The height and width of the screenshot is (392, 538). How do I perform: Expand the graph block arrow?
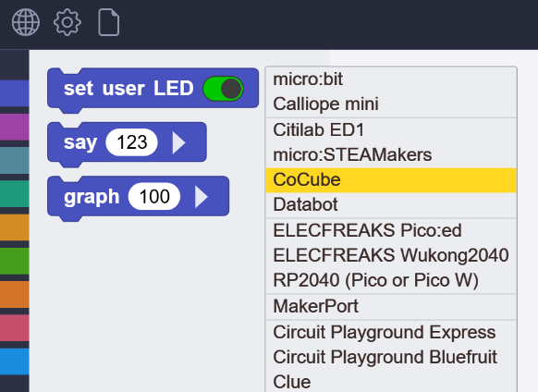(x=202, y=197)
